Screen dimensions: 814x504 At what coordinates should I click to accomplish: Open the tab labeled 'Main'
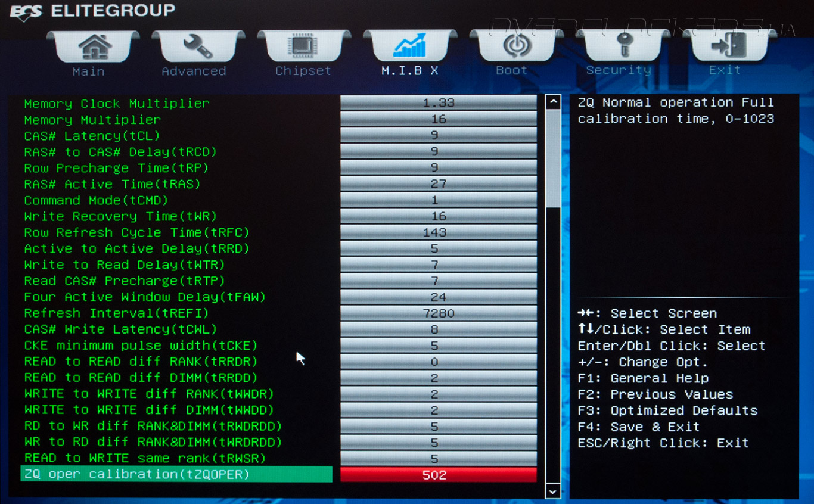coord(88,71)
